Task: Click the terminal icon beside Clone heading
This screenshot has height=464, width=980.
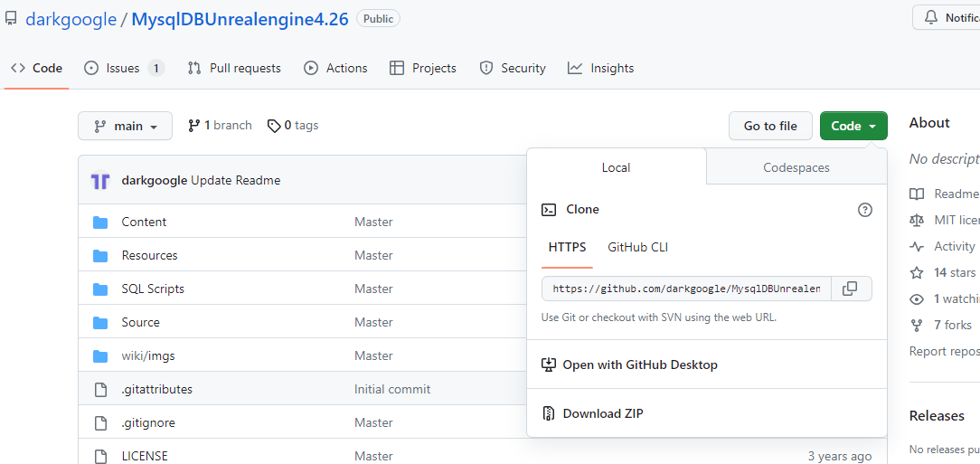Action: [x=548, y=210]
